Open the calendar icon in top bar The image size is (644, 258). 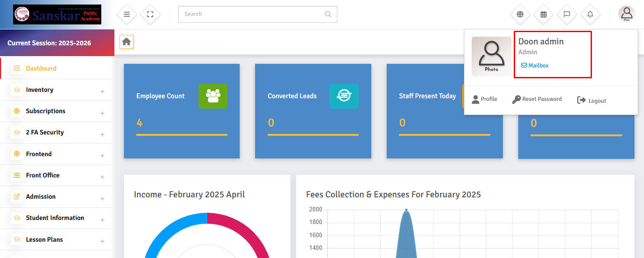click(x=544, y=14)
